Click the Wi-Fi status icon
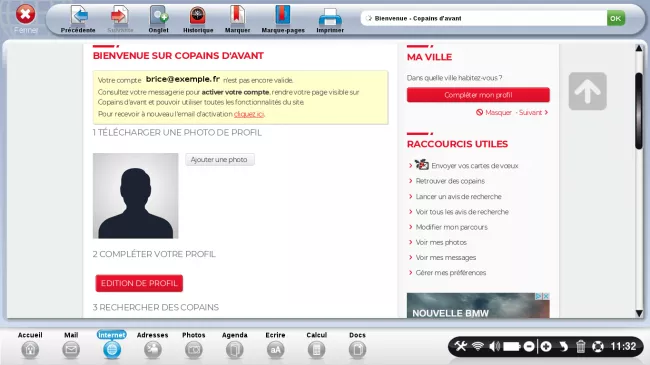650x365 pixels. click(x=478, y=346)
